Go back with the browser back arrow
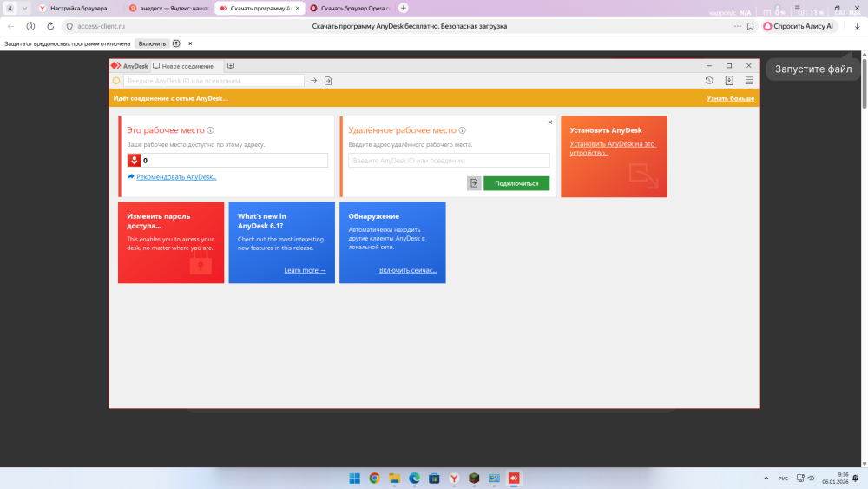The image size is (868, 489). [x=11, y=26]
